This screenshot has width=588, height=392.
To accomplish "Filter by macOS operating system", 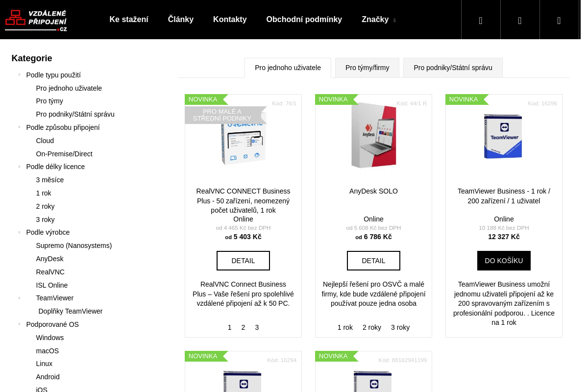I will [48, 351].
